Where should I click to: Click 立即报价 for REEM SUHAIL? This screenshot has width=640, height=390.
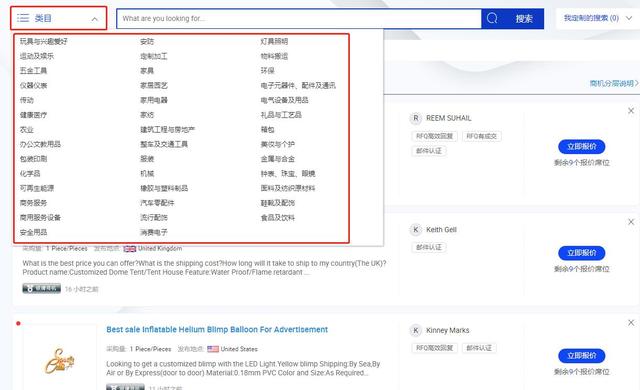[x=582, y=146]
